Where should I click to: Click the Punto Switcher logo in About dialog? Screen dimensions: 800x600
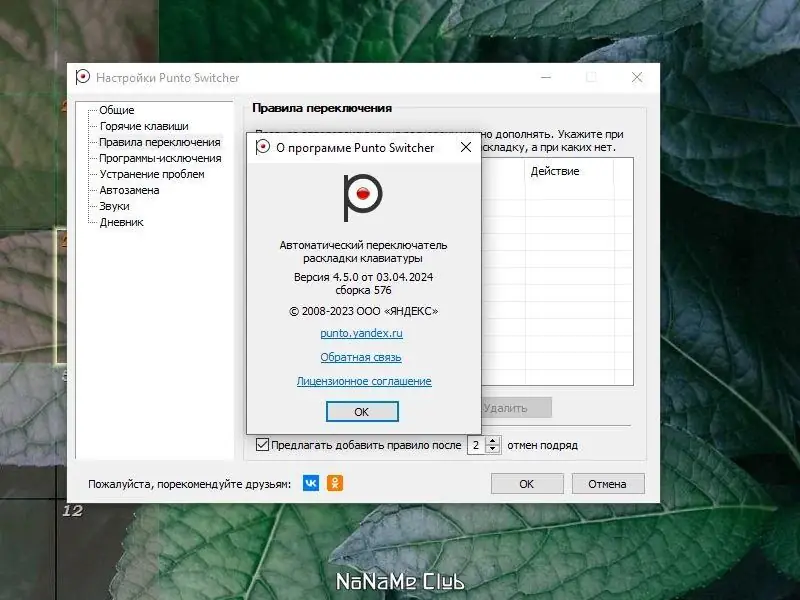pos(363,197)
